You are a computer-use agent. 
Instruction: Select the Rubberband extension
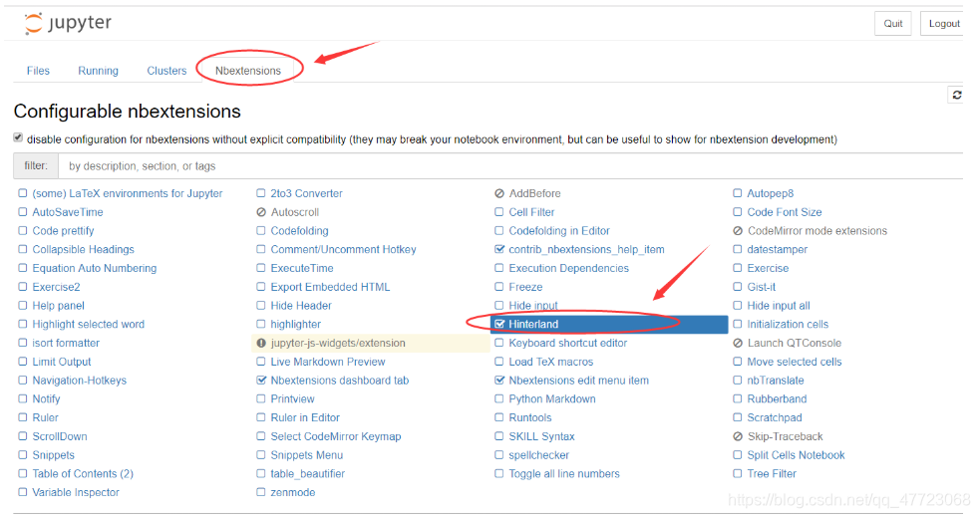coord(777,399)
